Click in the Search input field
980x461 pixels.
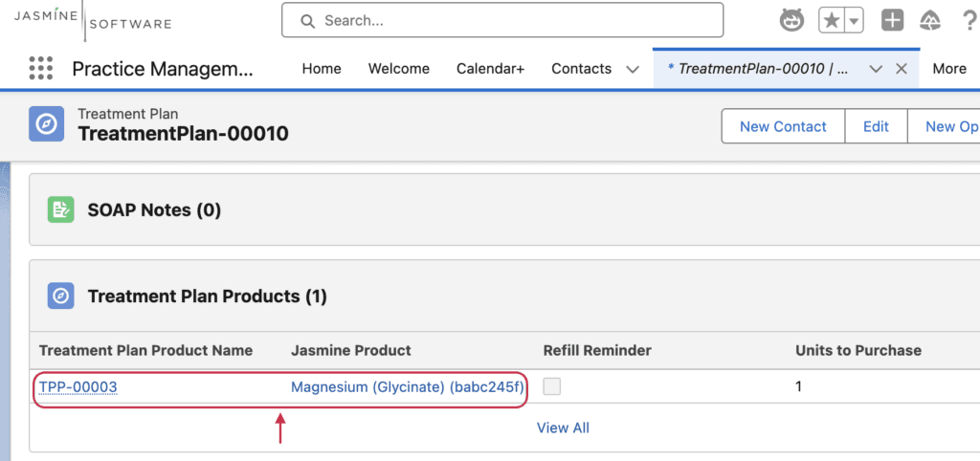(x=502, y=21)
